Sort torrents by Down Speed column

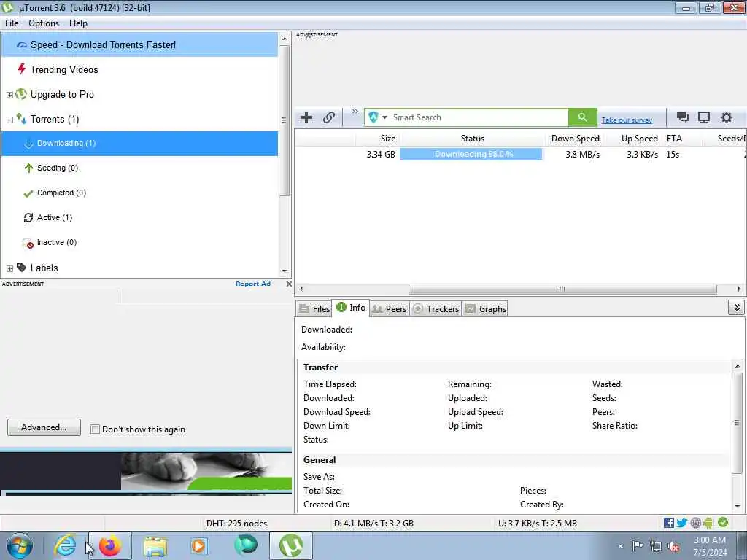tap(575, 139)
